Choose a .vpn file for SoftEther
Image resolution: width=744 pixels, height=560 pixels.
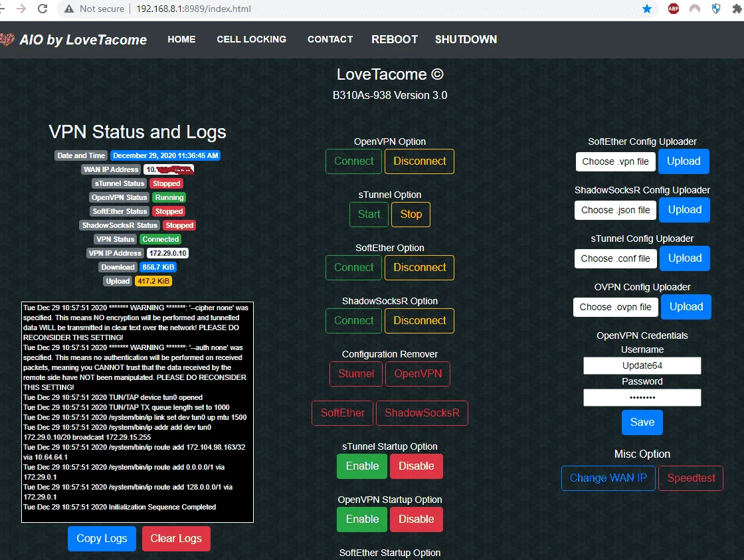coord(615,162)
